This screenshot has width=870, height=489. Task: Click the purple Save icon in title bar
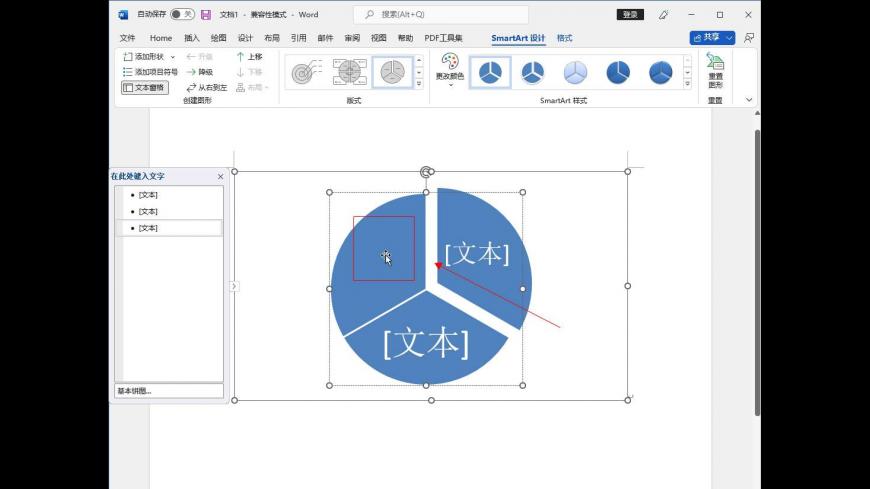pos(206,14)
